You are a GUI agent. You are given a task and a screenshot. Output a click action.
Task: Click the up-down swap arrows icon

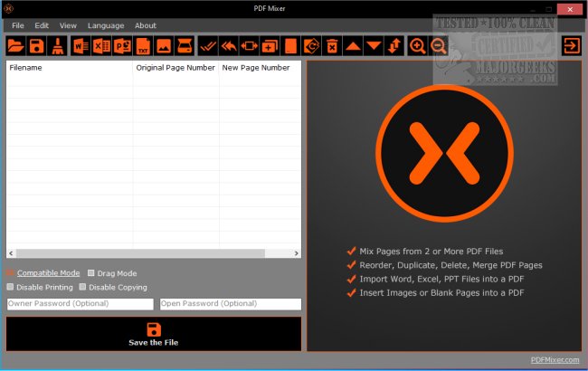click(394, 46)
